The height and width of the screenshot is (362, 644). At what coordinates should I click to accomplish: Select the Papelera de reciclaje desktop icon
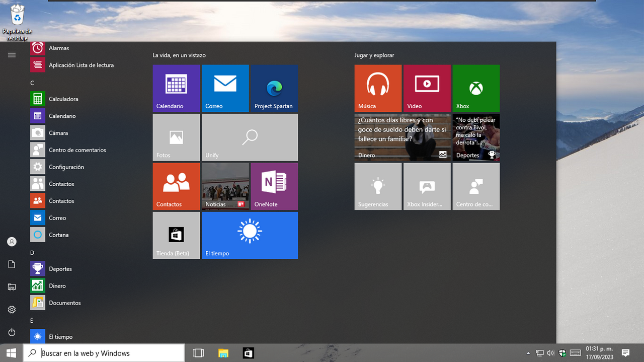click(18, 23)
